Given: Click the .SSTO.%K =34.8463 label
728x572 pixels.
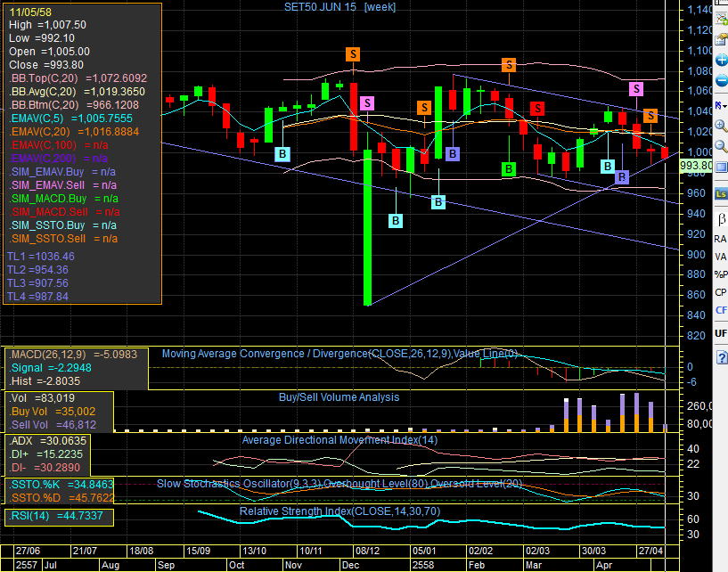Looking at the screenshot, I should tap(61, 485).
